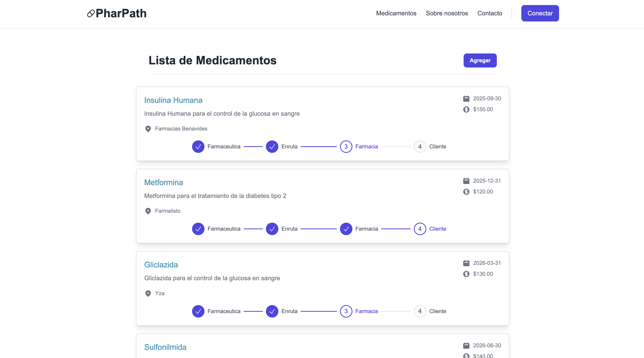Select step 4 Cliente circle in Metformina
The width and height of the screenshot is (644, 358).
pos(420,229)
